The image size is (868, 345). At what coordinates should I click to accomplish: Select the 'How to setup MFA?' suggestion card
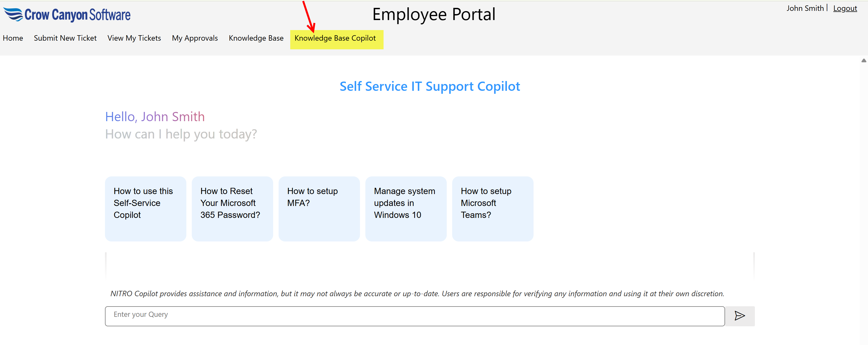[x=319, y=209]
